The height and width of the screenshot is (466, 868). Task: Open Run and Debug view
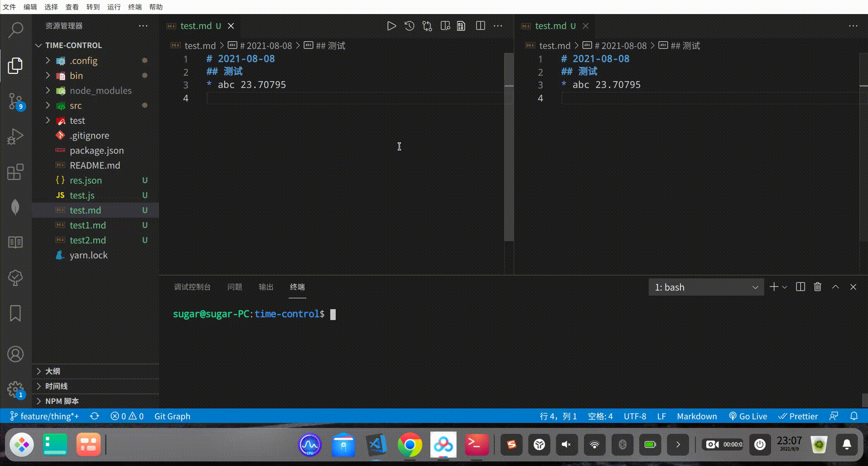pyautogui.click(x=15, y=136)
